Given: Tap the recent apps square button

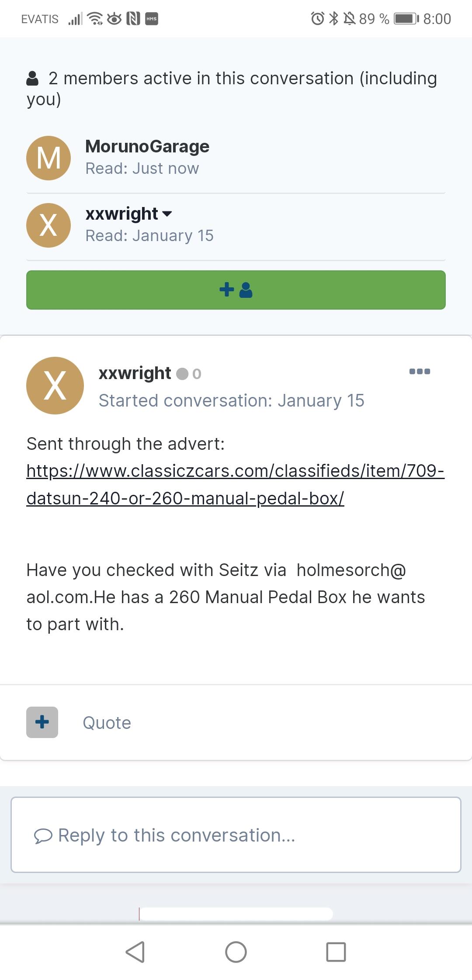Looking at the screenshot, I should pyautogui.click(x=336, y=952).
